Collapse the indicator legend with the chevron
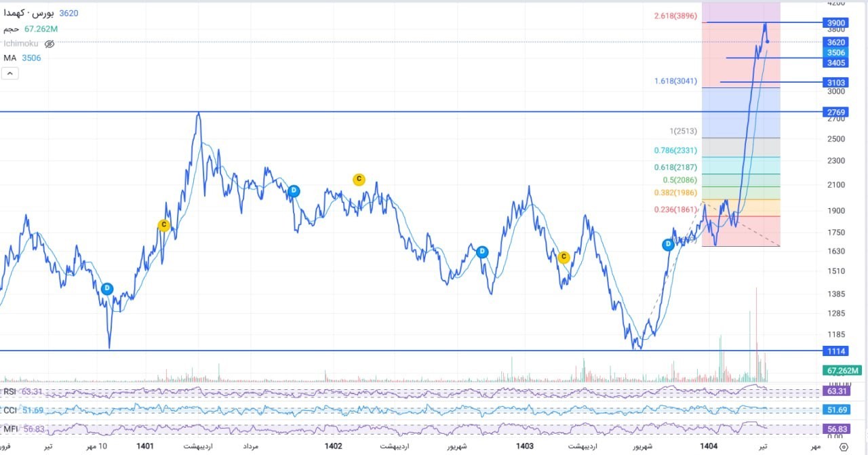The image size is (868, 455). coord(10,73)
